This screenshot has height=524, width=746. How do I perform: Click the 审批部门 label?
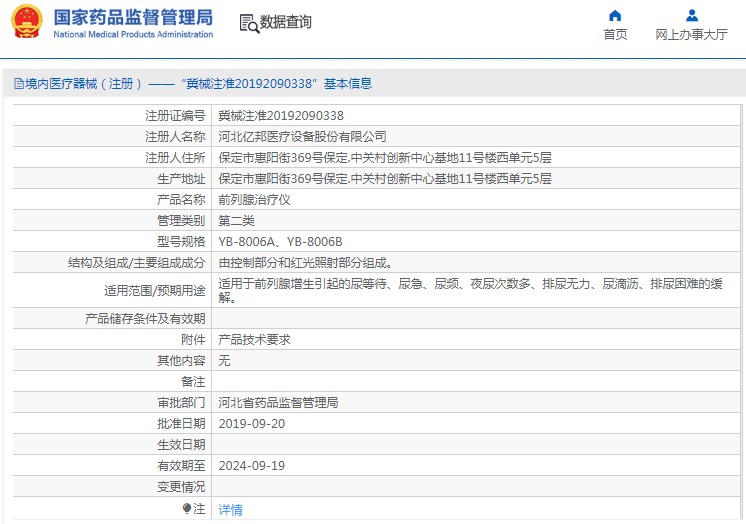click(181, 403)
